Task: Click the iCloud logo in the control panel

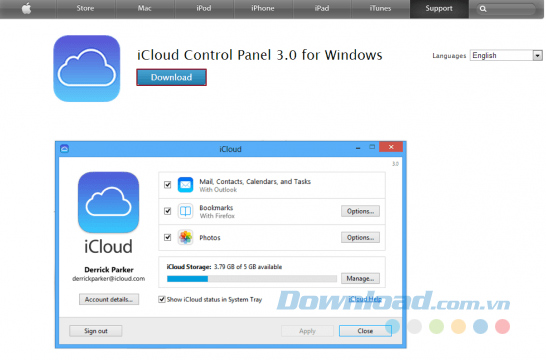Action: (x=109, y=202)
